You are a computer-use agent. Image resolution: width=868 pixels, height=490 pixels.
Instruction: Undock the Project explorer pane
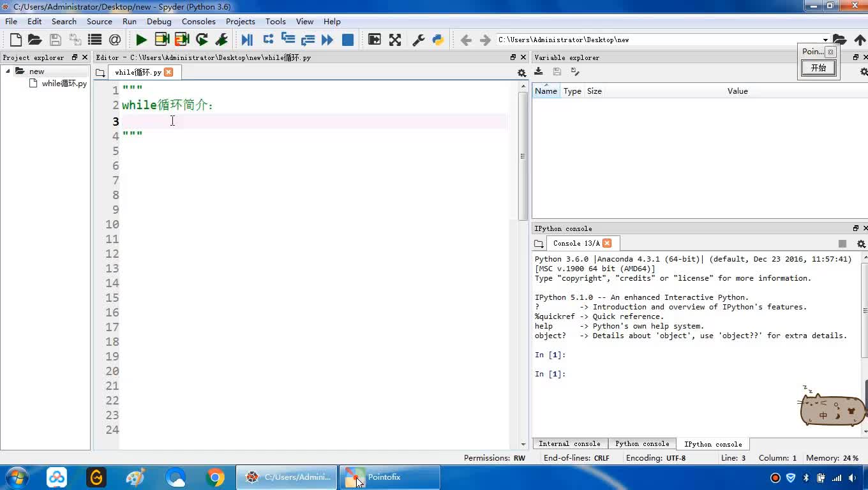(75, 57)
